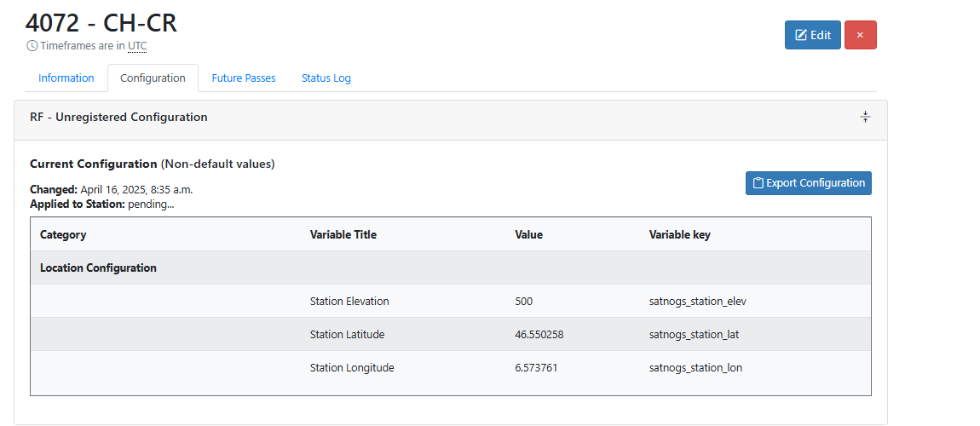Click the Variable key column header
The image size is (980, 426).
(x=679, y=235)
